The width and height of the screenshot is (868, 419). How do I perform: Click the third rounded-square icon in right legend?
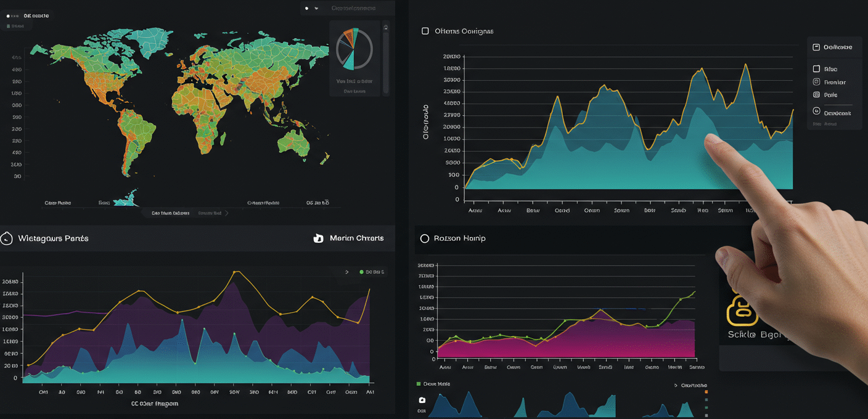pos(816,95)
